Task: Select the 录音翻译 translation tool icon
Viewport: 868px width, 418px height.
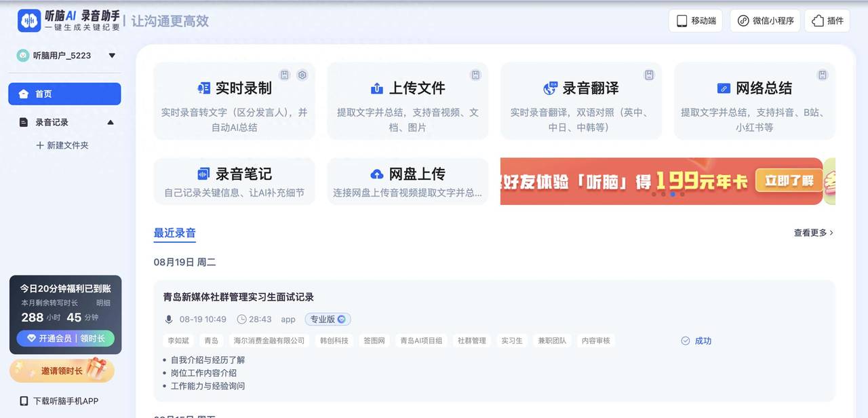Action: (x=549, y=88)
